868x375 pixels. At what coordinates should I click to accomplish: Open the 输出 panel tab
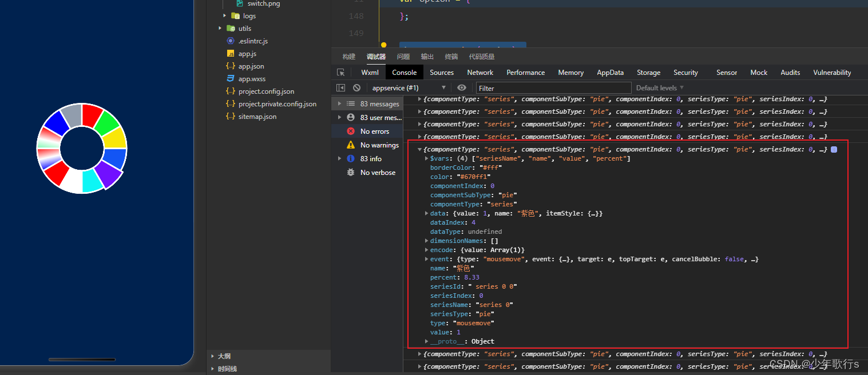427,57
